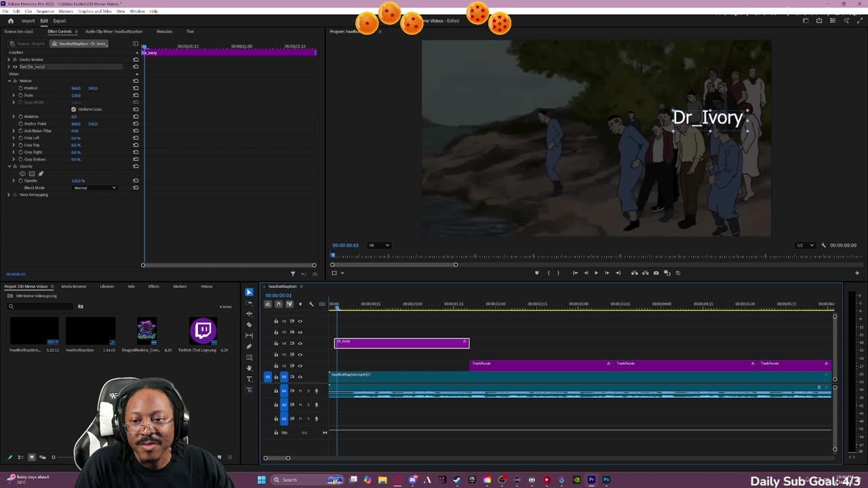Toggle linked selection in the timeline
The height and width of the screenshot is (488, 868).
pos(290,304)
